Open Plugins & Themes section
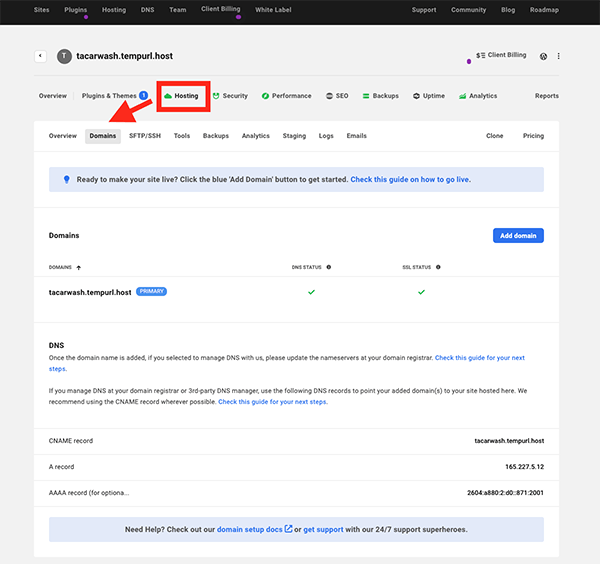600x564 pixels. (109, 96)
